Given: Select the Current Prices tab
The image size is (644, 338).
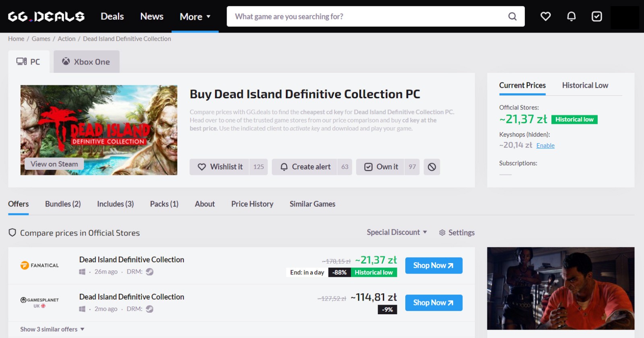Looking at the screenshot, I should (522, 85).
